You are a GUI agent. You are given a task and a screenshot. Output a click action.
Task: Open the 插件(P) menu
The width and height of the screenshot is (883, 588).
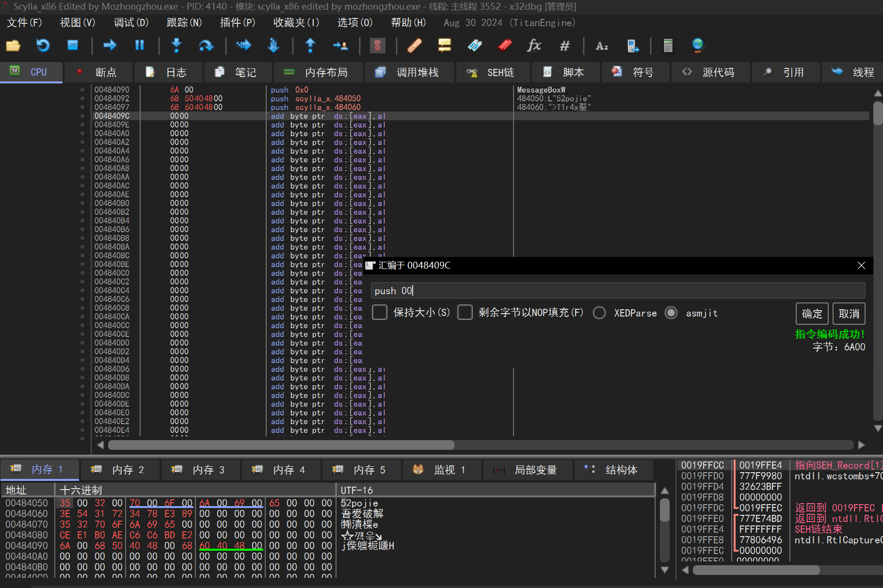pyautogui.click(x=238, y=23)
